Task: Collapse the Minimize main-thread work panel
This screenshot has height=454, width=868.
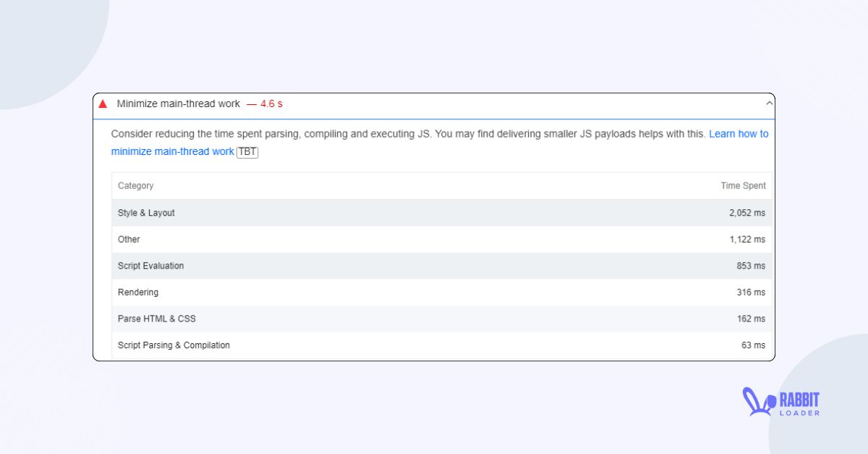Action: pos(769,104)
